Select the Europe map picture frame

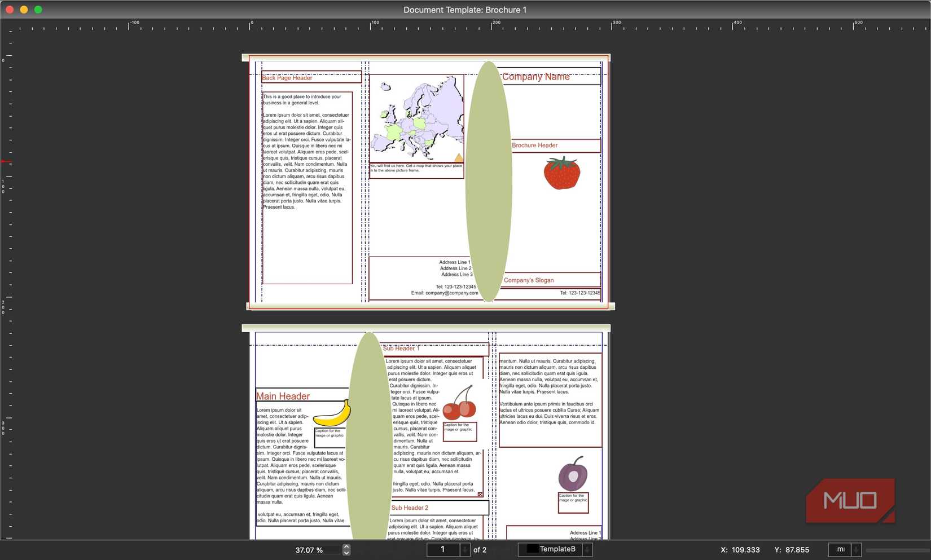click(x=416, y=118)
